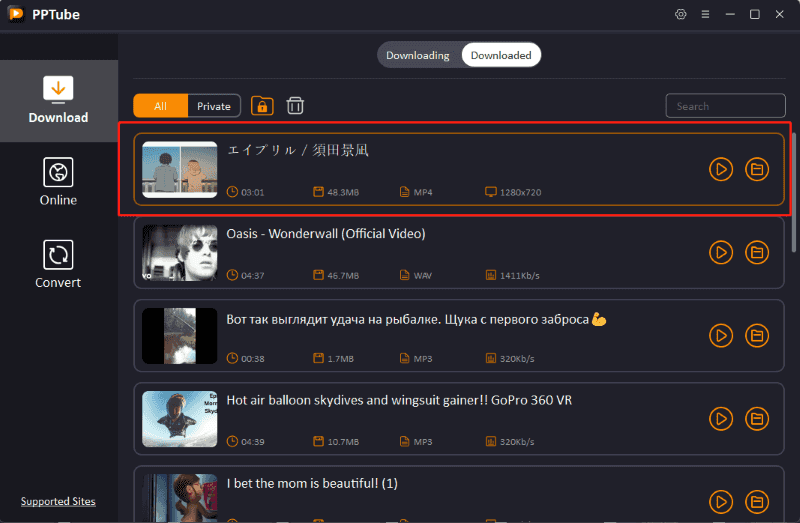Maximize the PPTube window

pos(755,14)
